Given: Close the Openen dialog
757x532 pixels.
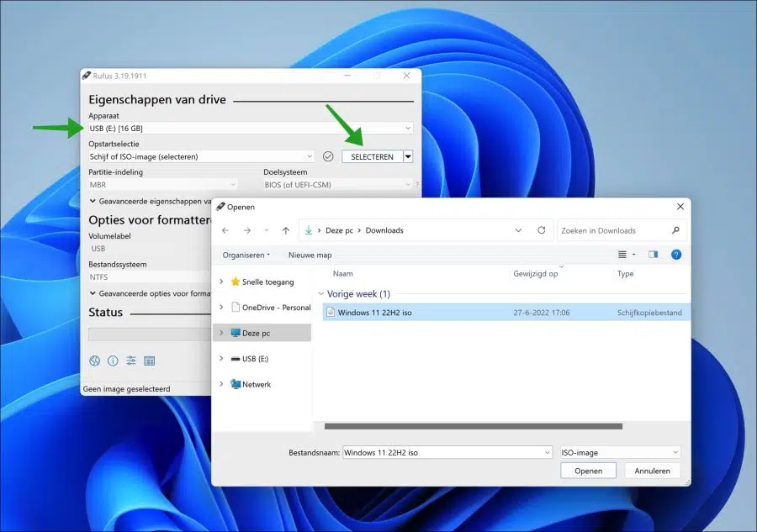Looking at the screenshot, I should click(x=680, y=207).
